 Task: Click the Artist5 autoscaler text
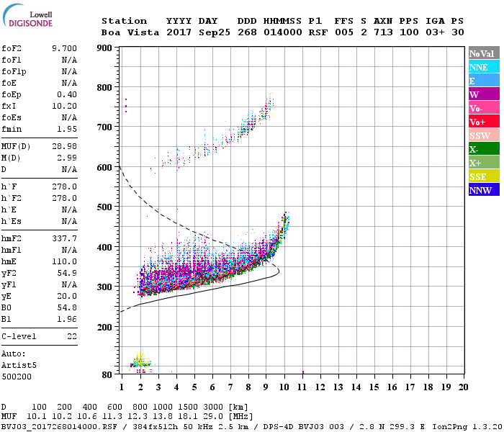pos(19,366)
